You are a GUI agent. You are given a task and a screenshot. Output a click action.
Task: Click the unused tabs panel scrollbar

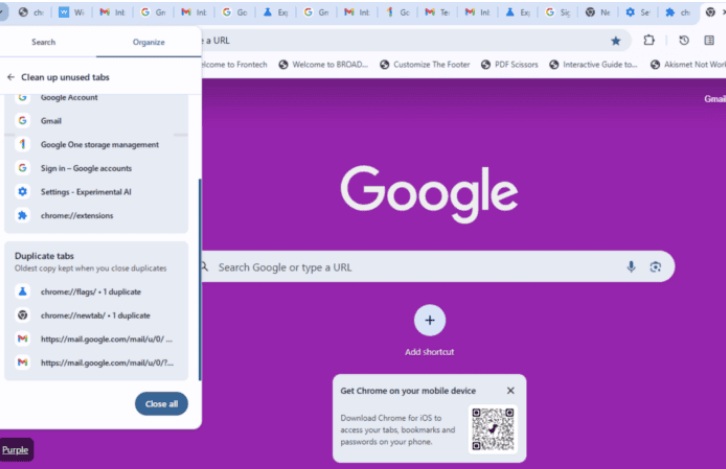pyautogui.click(x=200, y=279)
